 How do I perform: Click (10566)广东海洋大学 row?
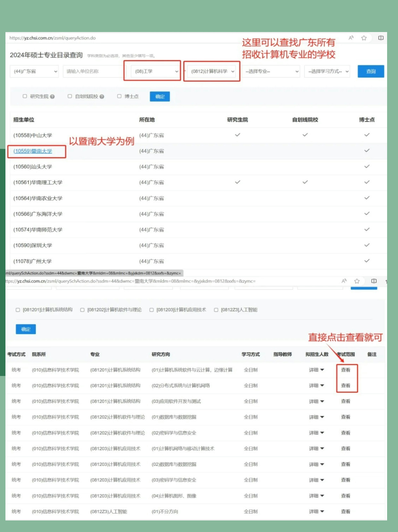coord(198,214)
